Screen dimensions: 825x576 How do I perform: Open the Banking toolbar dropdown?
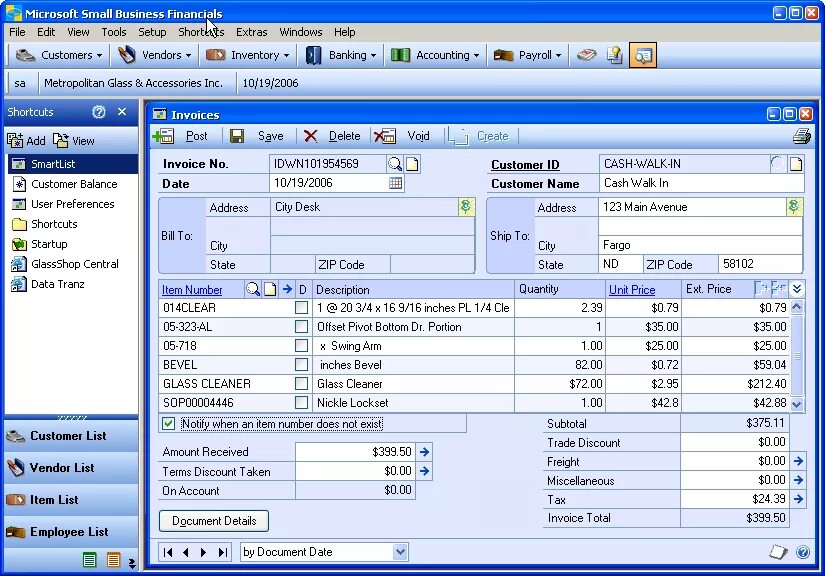coord(341,55)
